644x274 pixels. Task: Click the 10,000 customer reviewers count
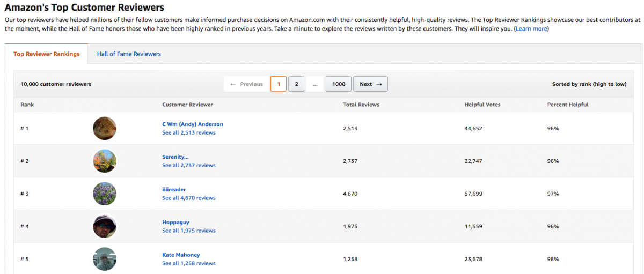56,84
